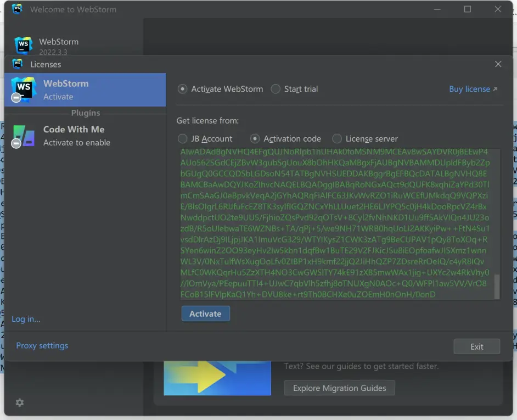This screenshot has width=517, height=420.
Task: Maximize the Welcome to WebStorm window
Action: click(468, 9)
